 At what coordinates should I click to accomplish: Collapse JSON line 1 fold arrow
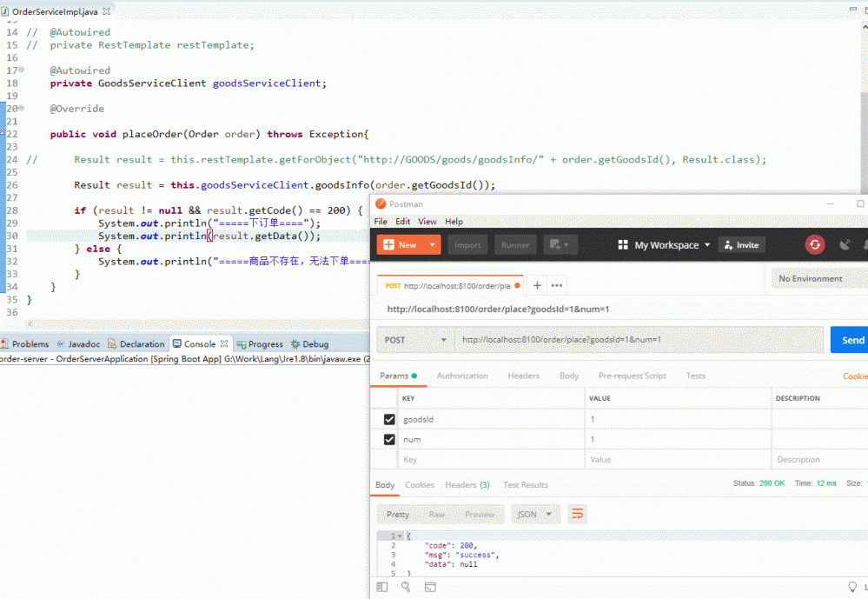pyautogui.click(x=401, y=536)
